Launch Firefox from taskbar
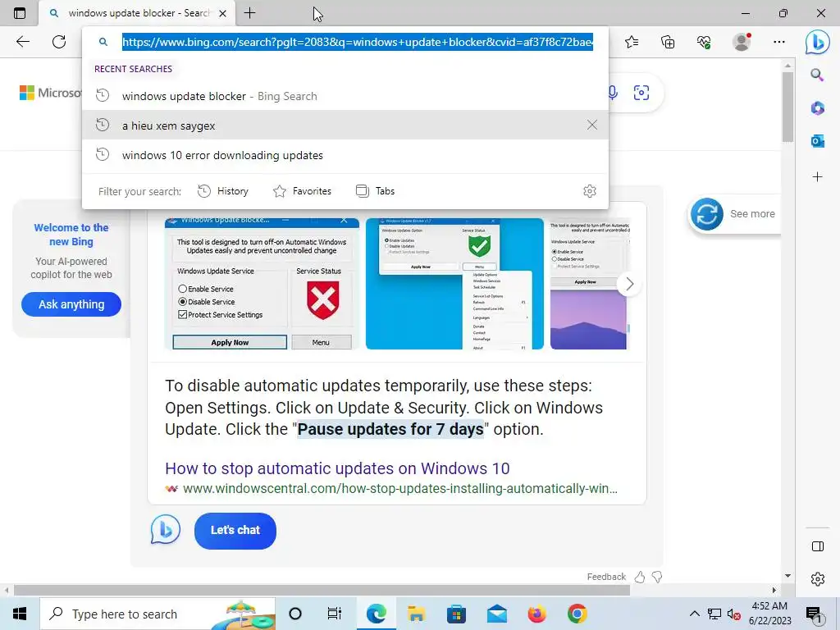The height and width of the screenshot is (630, 840). click(x=536, y=614)
